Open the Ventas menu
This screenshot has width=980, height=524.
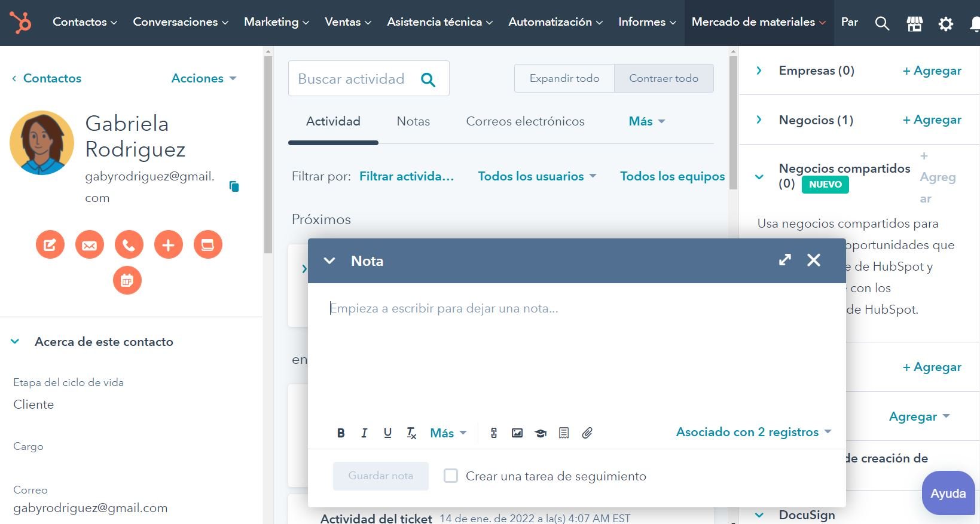pyautogui.click(x=348, y=22)
